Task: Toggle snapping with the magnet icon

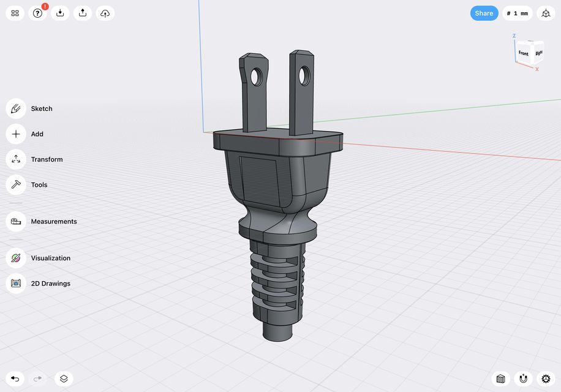Action: tap(523, 379)
